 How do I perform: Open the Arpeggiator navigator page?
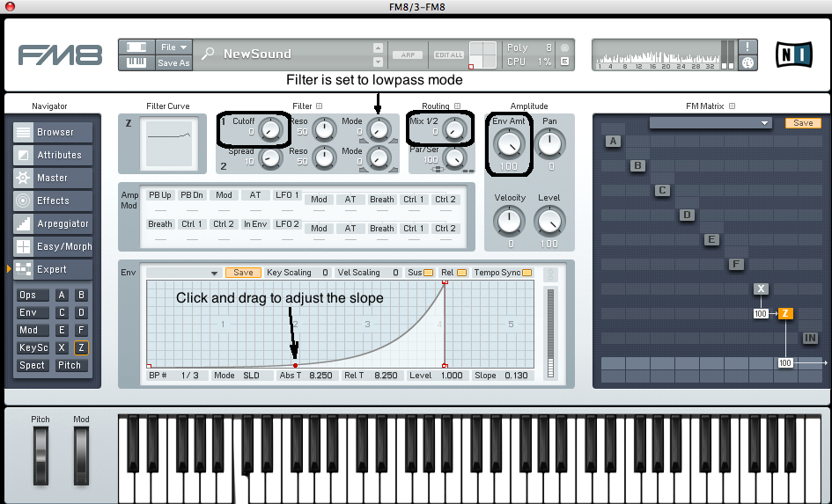53,223
